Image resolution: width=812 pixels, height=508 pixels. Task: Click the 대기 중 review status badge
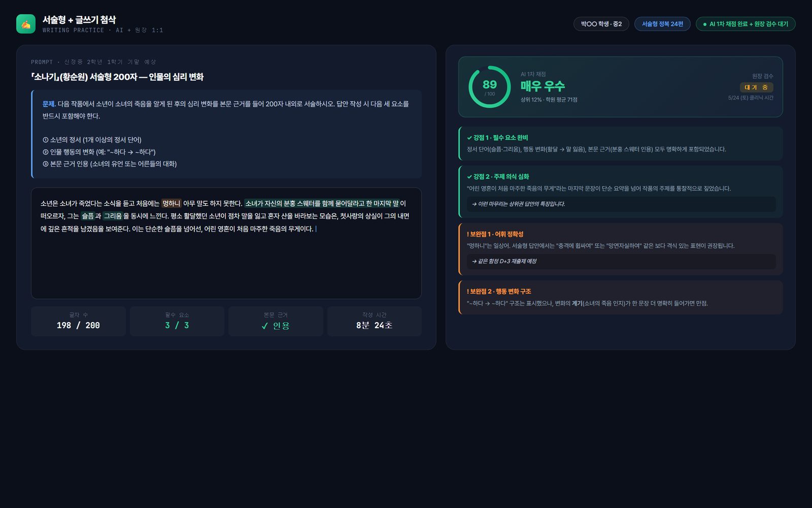(x=756, y=87)
